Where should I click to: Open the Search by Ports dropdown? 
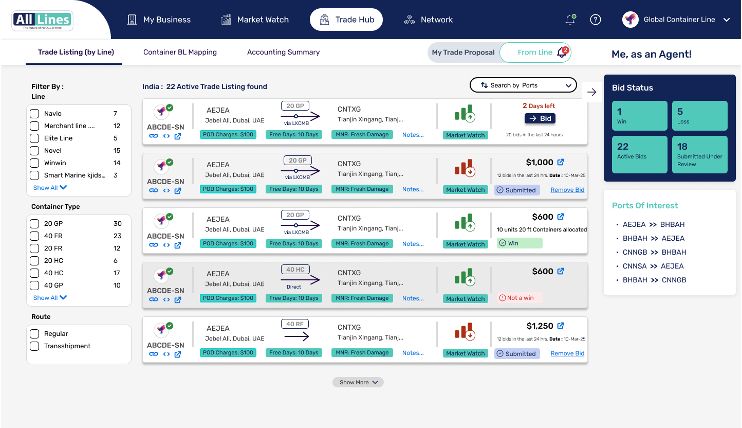click(523, 85)
